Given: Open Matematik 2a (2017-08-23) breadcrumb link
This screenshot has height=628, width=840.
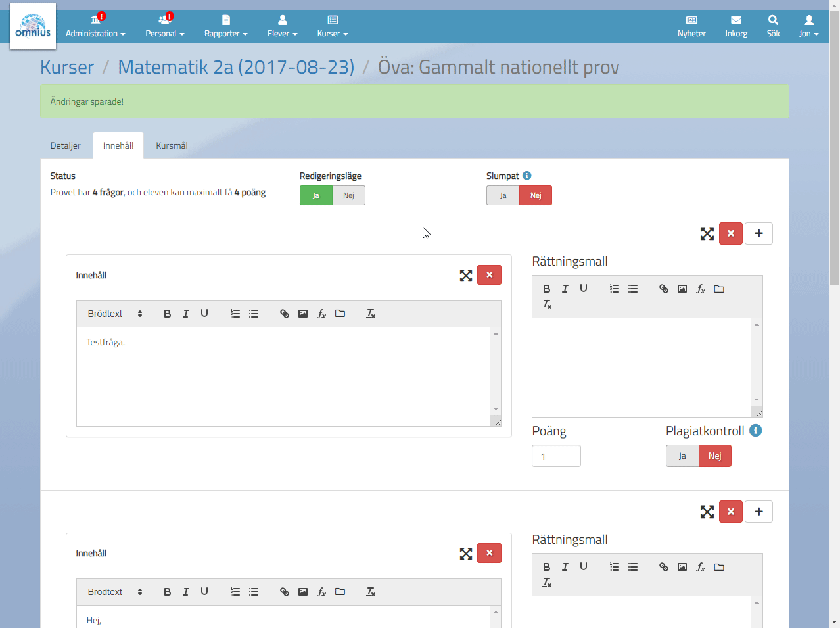Looking at the screenshot, I should coord(236,67).
